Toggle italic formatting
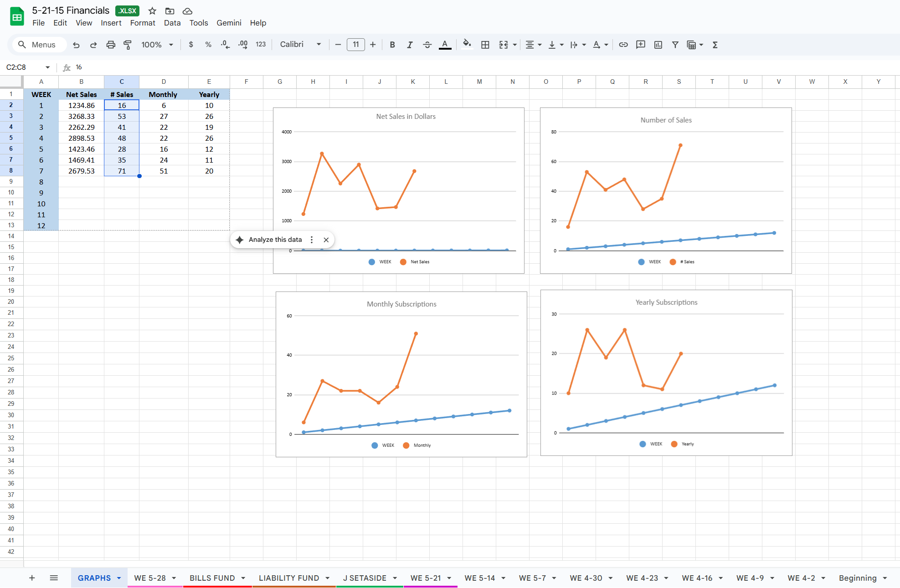This screenshot has height=588, width=900. click(410, 45)
